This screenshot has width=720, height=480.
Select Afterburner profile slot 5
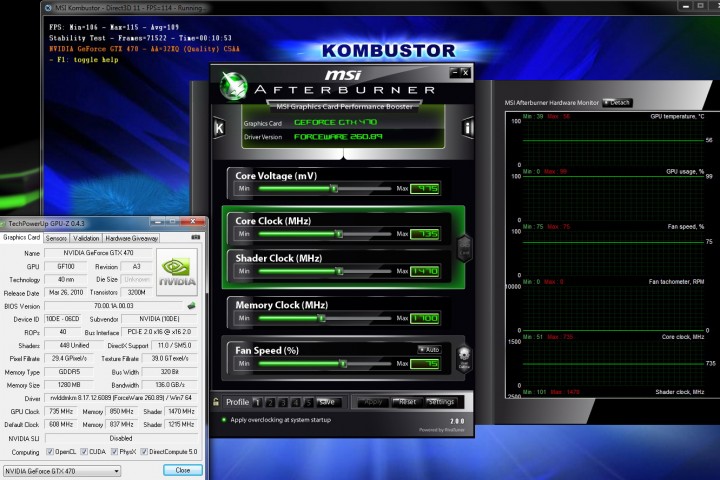[x=309, y=402]
